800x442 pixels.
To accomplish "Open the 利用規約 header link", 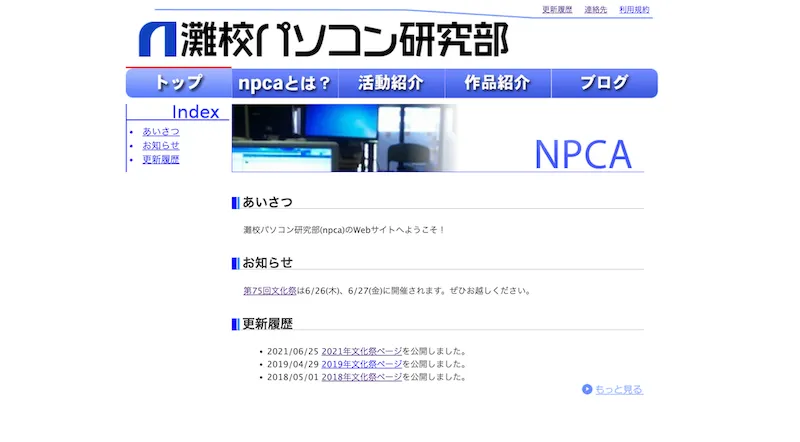I will 634,10.
